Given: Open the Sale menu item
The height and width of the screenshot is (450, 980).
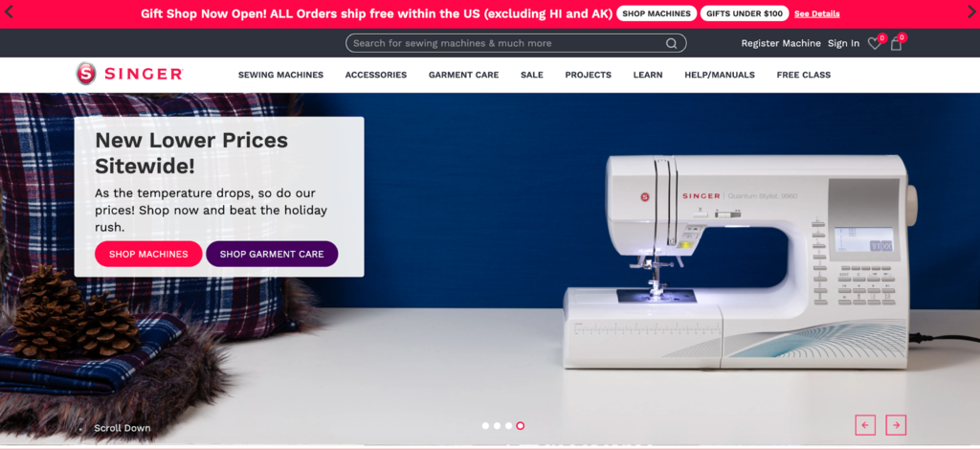Looking at the screenshot, I should pos(532,75).
